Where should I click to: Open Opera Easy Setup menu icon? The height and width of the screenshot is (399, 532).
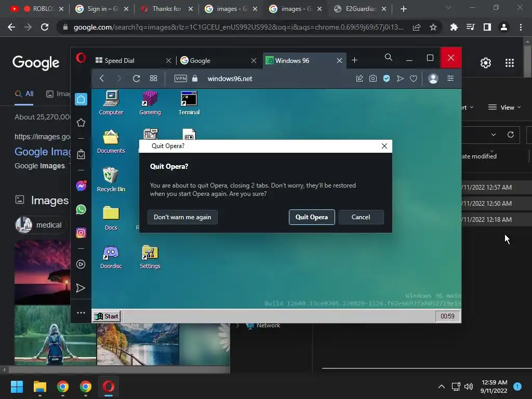450,78
